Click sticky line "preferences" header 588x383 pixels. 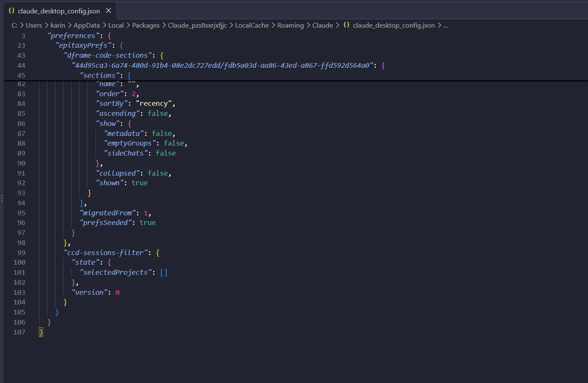click(73, 36)
